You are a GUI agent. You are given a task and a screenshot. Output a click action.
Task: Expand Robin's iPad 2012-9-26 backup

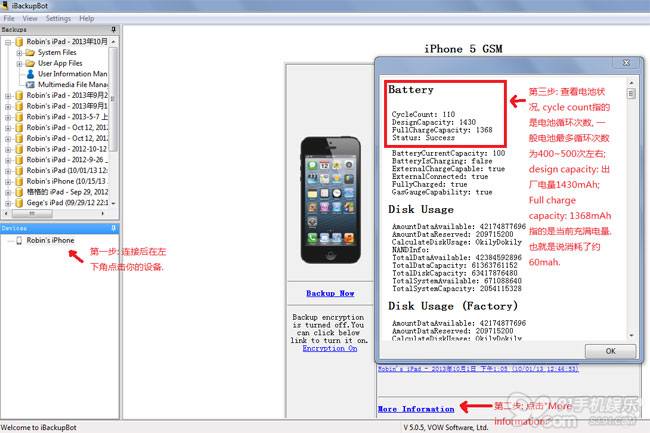pyautogui.click(x=8, y=160)
